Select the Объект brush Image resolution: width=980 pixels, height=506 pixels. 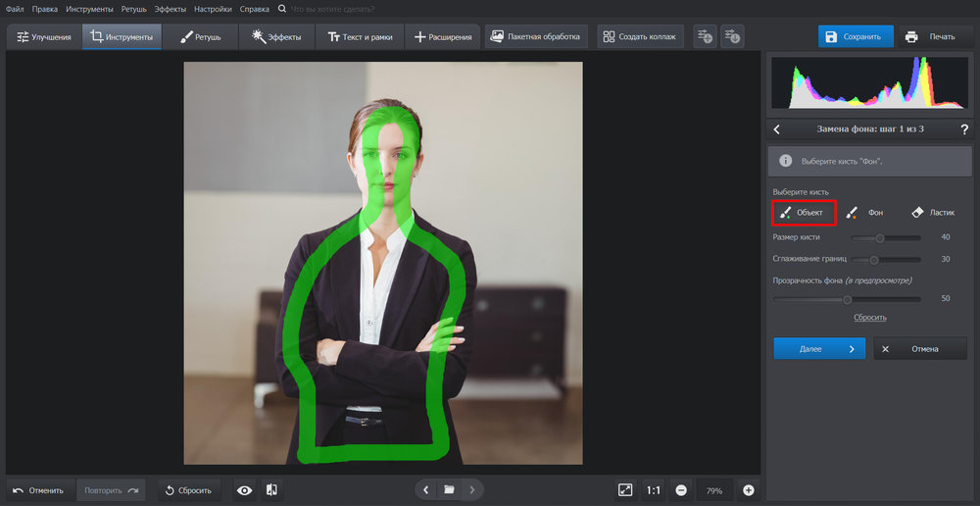(x=805, y=213)
